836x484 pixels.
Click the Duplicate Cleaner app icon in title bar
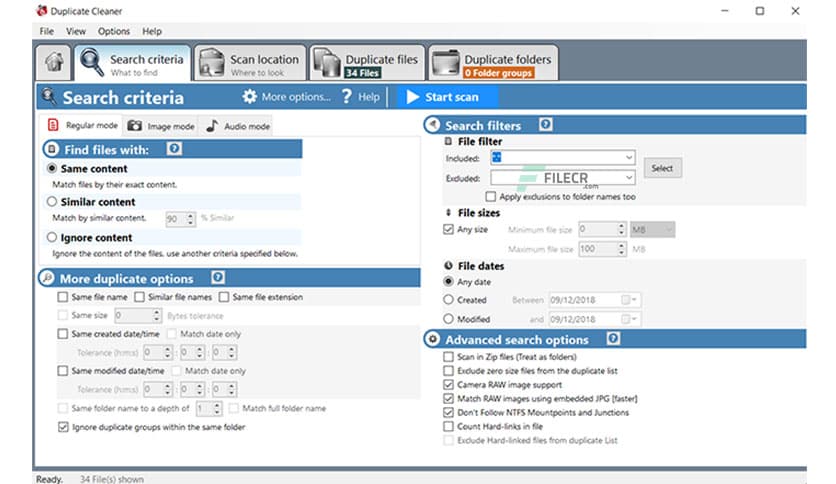coord(42,11)
